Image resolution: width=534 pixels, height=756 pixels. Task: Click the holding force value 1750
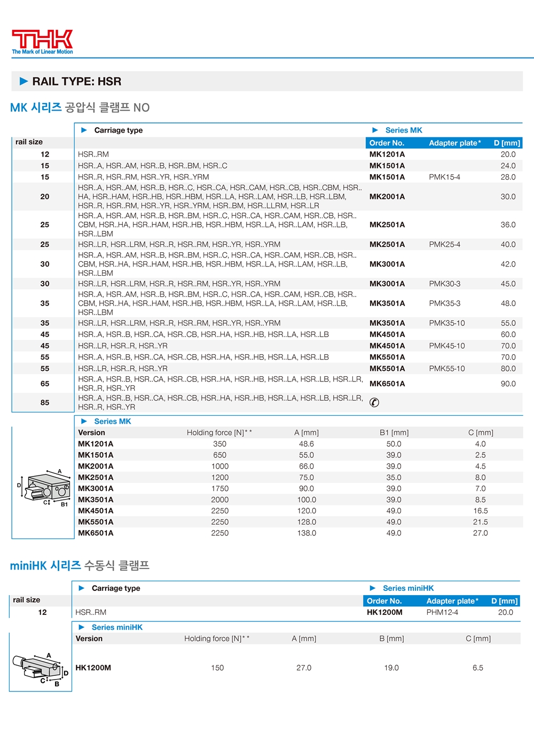click(x=220, y=488)
